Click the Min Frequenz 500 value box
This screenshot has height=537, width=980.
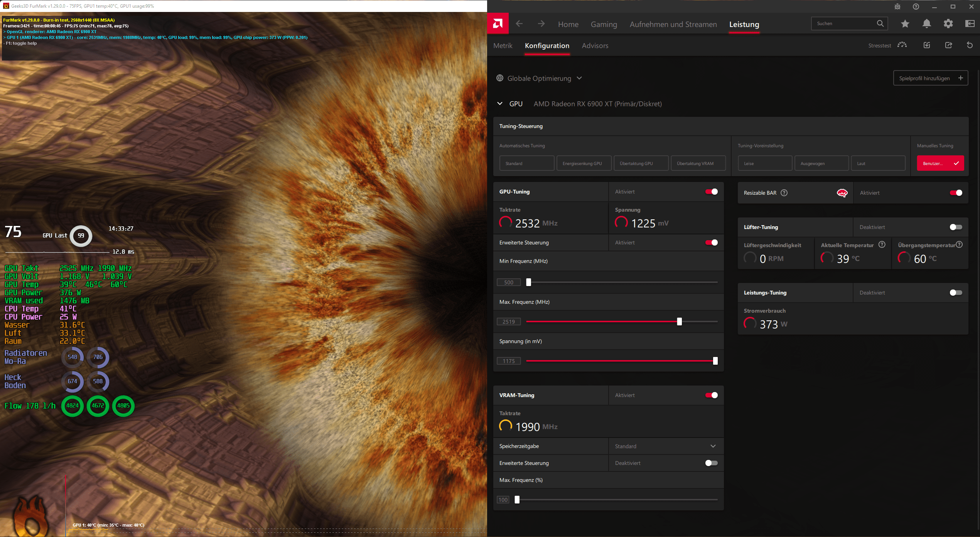click(x=509, y=283)
